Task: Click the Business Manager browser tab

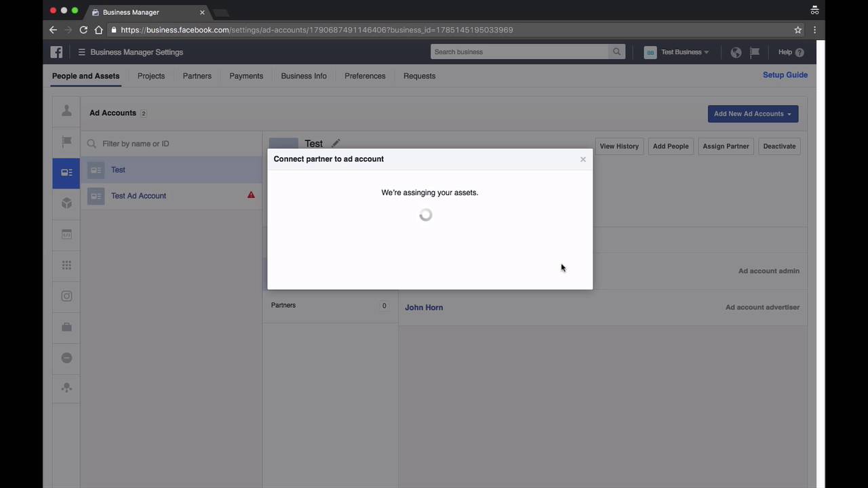Action: [149, 12]
